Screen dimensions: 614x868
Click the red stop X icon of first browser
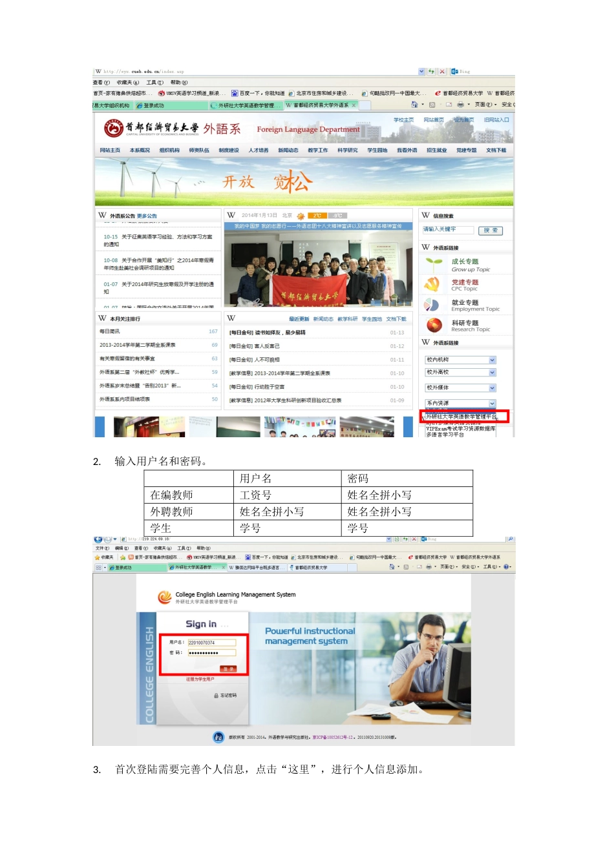(442, 71)
